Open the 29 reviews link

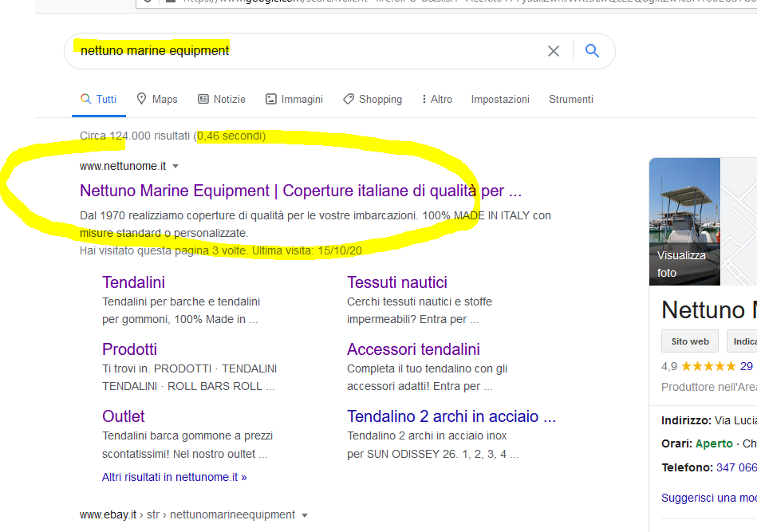(747, 366)
